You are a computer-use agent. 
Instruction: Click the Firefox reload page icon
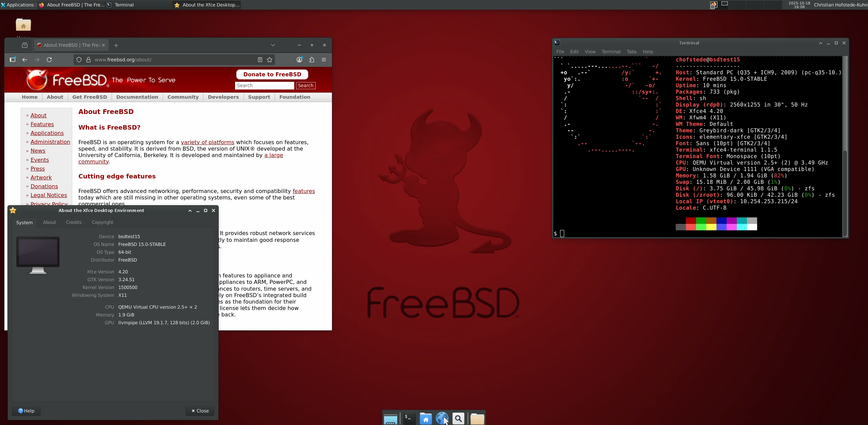(x=49, y=60)
